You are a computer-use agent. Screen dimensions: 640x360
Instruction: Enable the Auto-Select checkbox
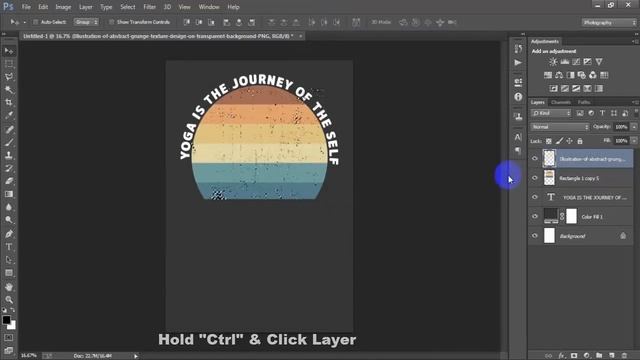[36, 22]
